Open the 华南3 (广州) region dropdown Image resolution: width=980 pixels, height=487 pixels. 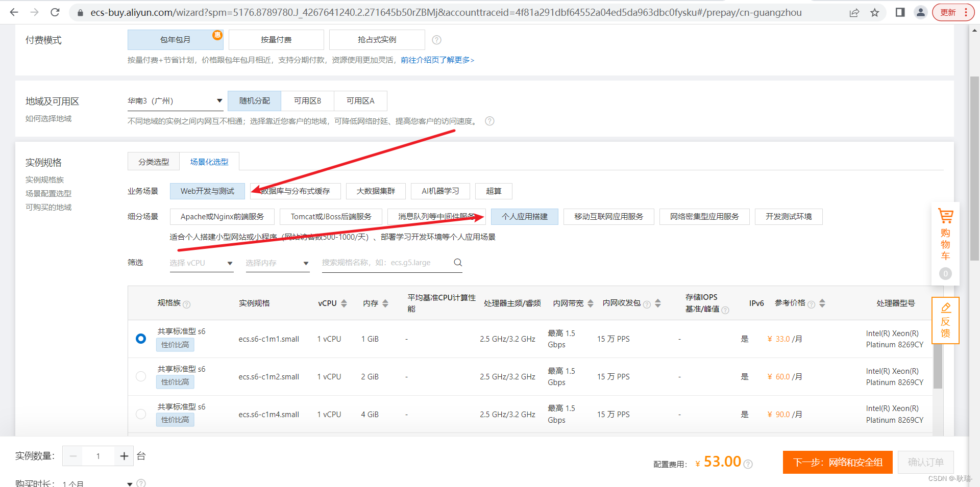175,101
